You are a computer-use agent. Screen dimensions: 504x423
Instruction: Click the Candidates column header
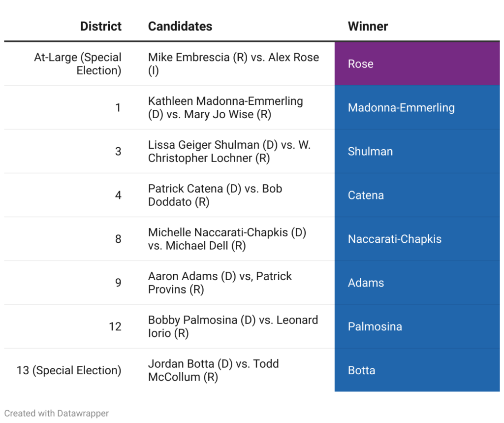pyautogui.click(x=180, y=27)
